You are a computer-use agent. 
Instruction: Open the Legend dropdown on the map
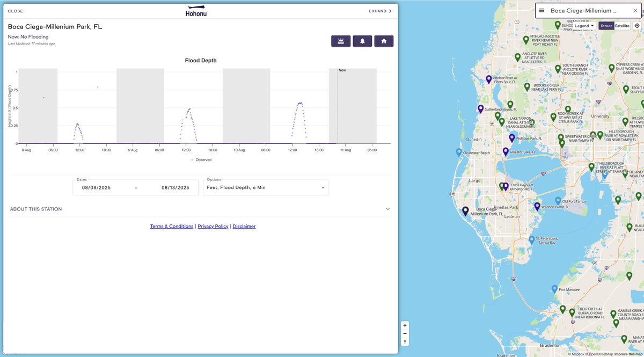tap(584, 26)
